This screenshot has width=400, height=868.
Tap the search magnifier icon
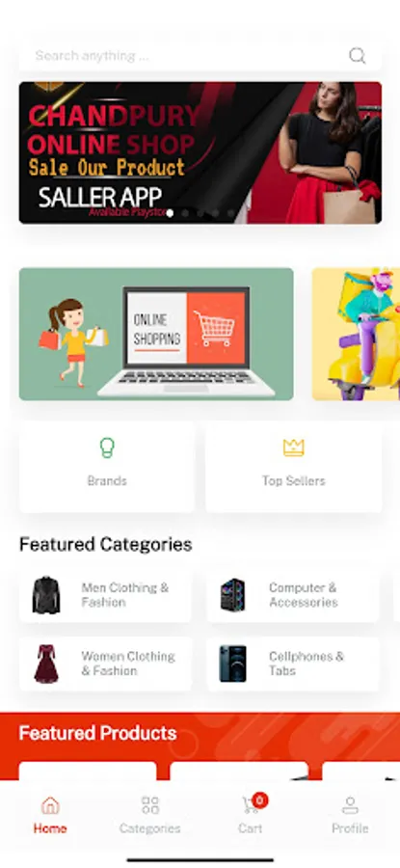357,55
